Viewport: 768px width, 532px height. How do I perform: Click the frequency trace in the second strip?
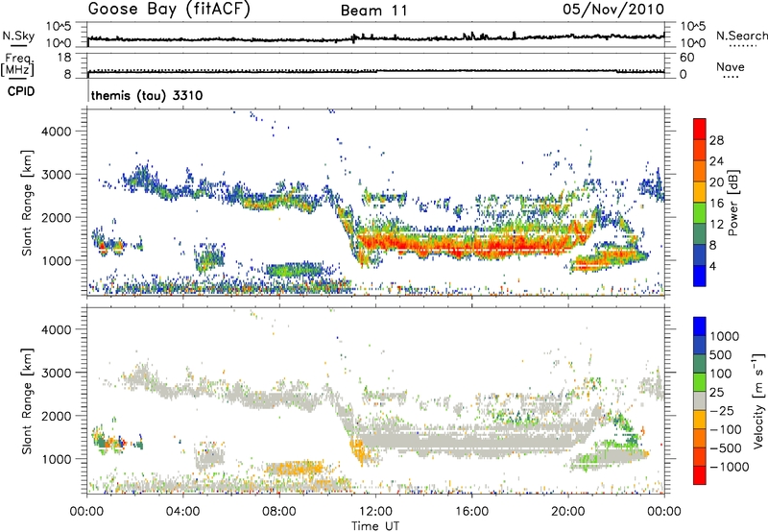pos(375,71)
